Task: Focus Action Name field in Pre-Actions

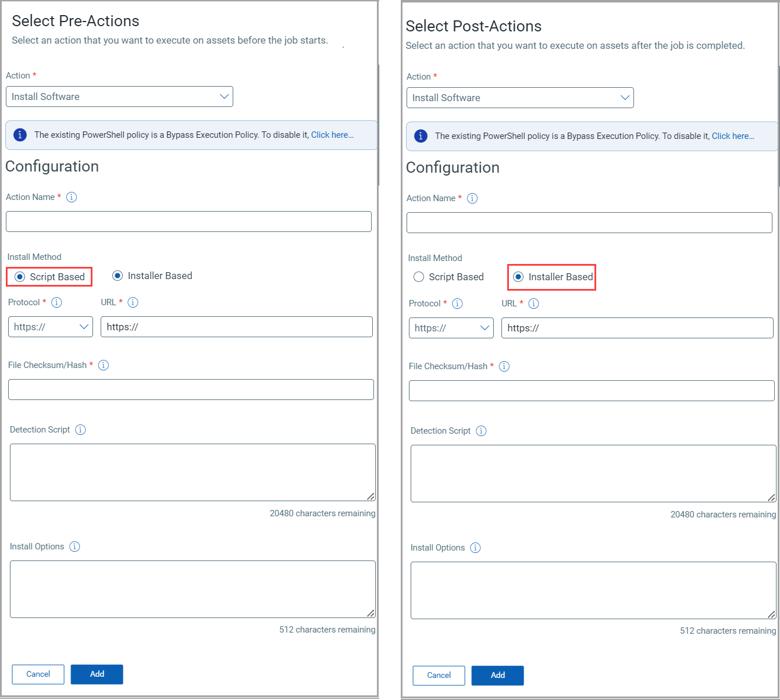Action: click(188, 222)
